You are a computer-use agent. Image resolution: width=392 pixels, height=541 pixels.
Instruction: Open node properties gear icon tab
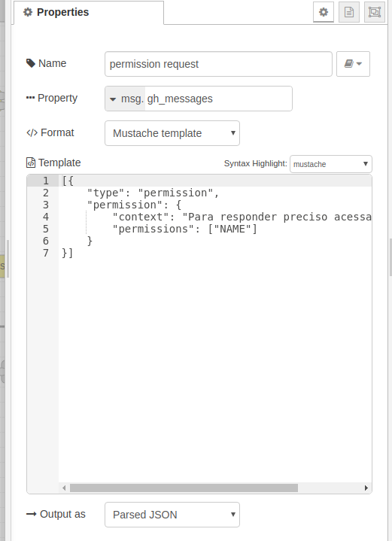324,12
